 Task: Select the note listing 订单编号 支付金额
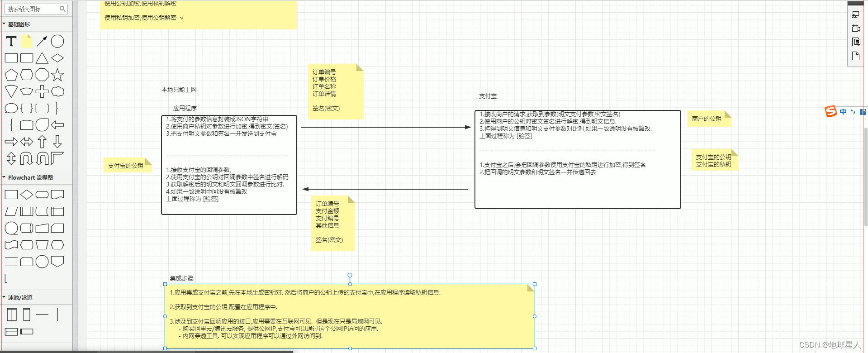[333, 223]
